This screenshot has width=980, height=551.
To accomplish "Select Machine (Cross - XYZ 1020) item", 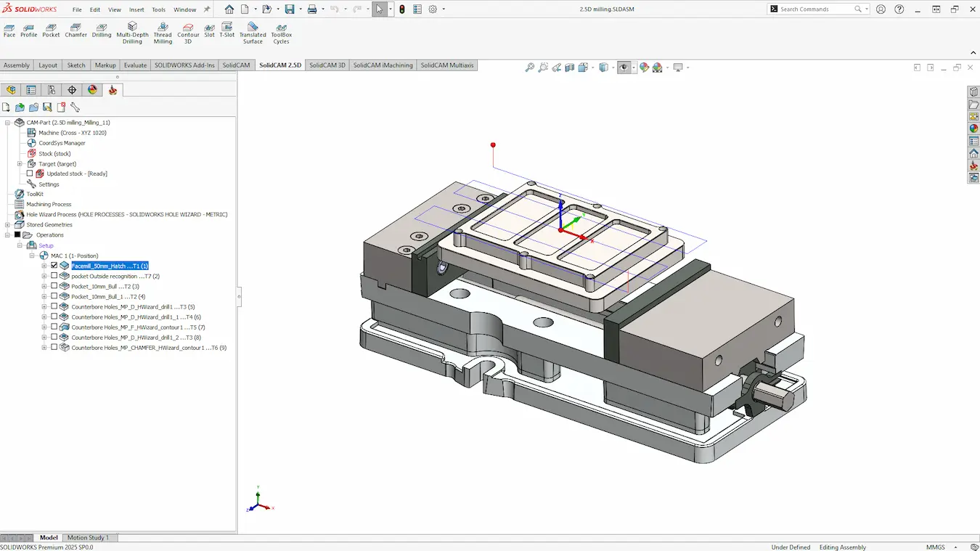I will [x=73, y=133].
